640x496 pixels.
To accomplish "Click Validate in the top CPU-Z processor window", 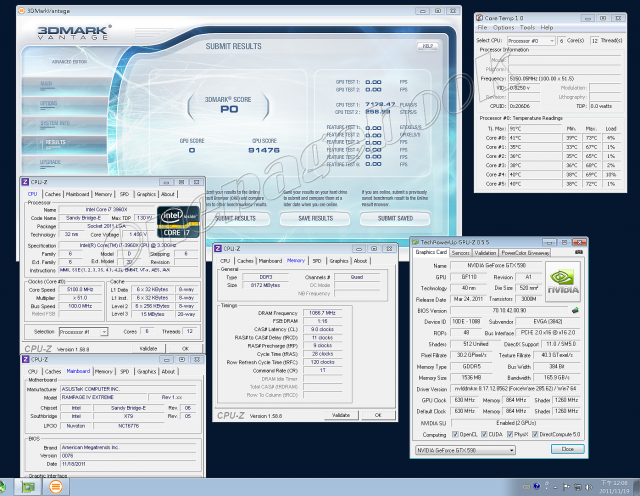I will (148, 349).
